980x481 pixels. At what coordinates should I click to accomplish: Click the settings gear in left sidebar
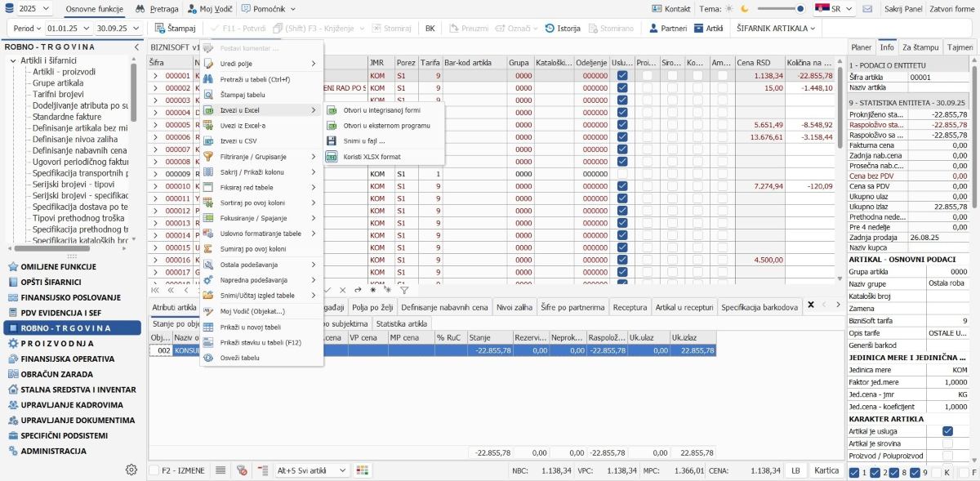click(131, 470)
